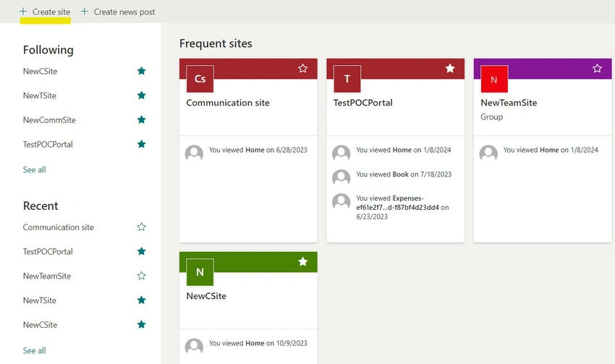Screen dimensions: 615x364
Task: Toggle NewTSite star in Recent list
Action: click(x=141, y=300)
